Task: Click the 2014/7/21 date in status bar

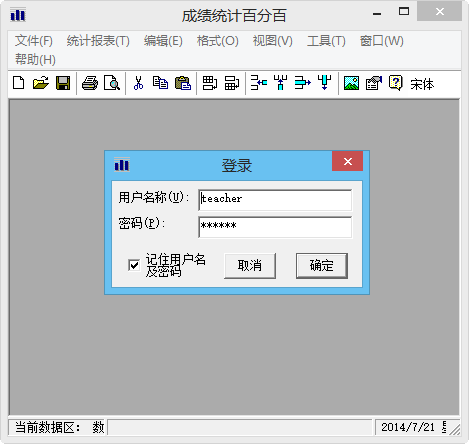Action: [x=408, y=427]
